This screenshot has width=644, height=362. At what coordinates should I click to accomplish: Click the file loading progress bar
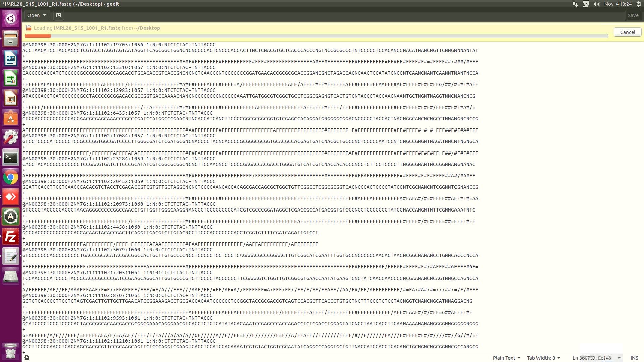point(315,36)
